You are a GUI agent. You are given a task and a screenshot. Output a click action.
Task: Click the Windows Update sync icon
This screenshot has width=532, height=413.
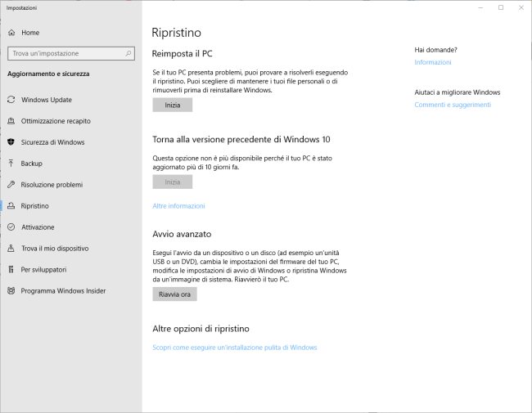tap(11, 99)
